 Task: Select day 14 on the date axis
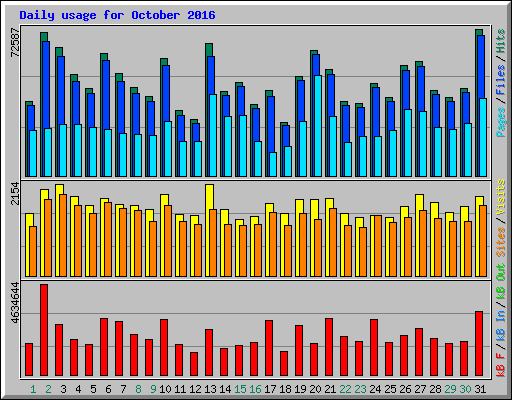point(225,389)
